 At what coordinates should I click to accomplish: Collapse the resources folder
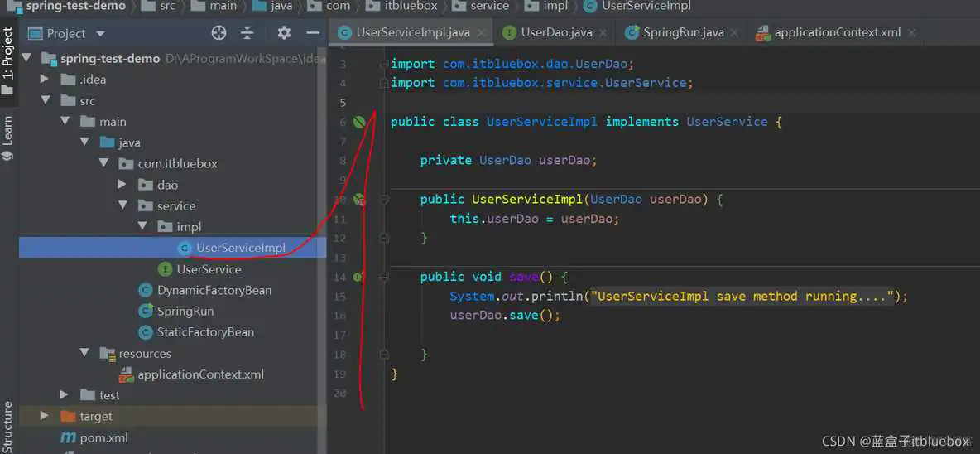pyautogui.click(x=84, y=353)
